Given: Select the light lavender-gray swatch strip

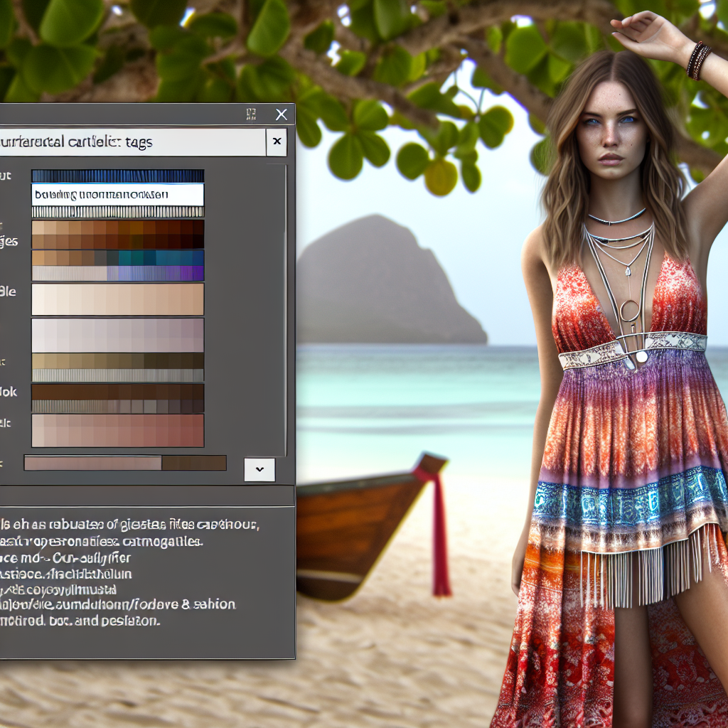Looking at the screenshot, I should (x=118, y=335).
